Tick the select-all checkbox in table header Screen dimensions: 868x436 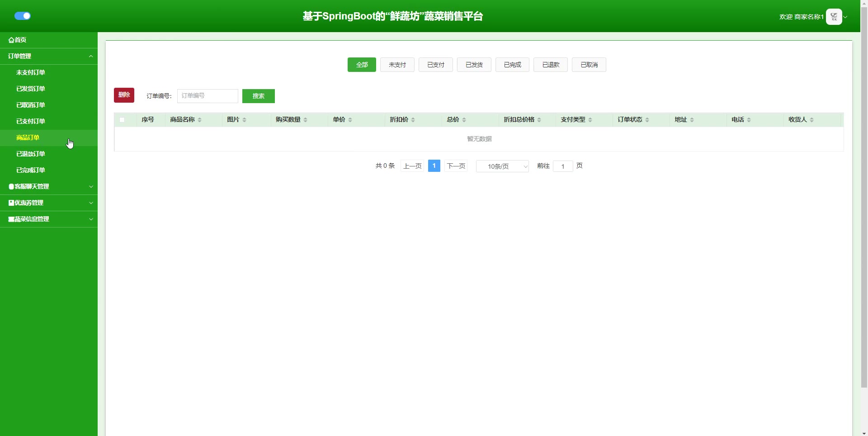click(122, 120)
